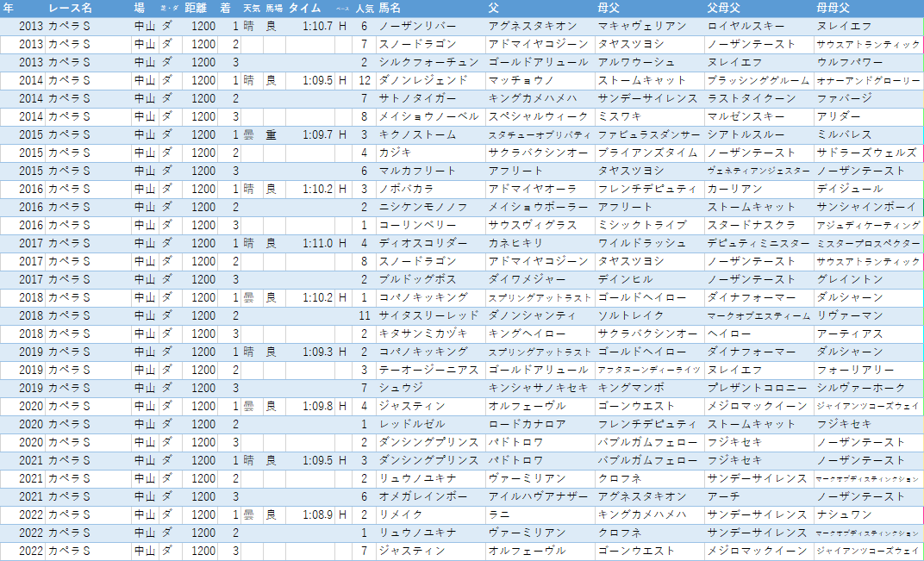Image resolution: width=924 pixels, height=561 pixels.
Task: Click horse name コーリンベリー
Action: point(417,225)
